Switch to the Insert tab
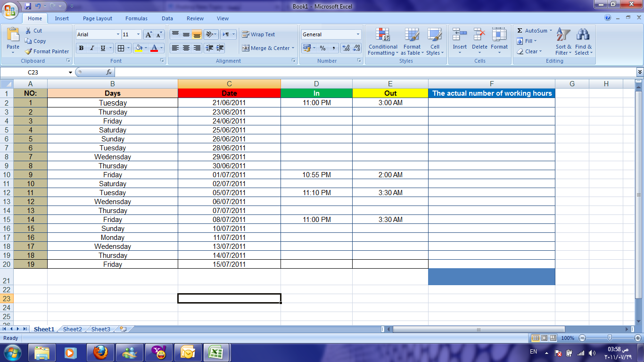This screenshot has width=644, height=362. pyautogui.click(x=62, y=18)
